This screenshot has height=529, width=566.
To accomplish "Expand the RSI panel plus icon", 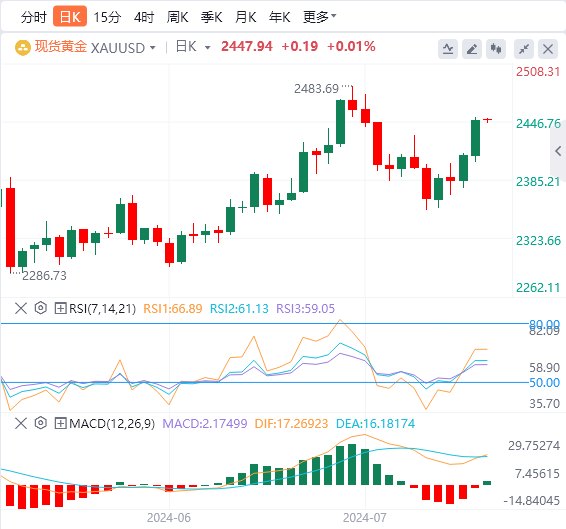I will (x=60, y=308).
